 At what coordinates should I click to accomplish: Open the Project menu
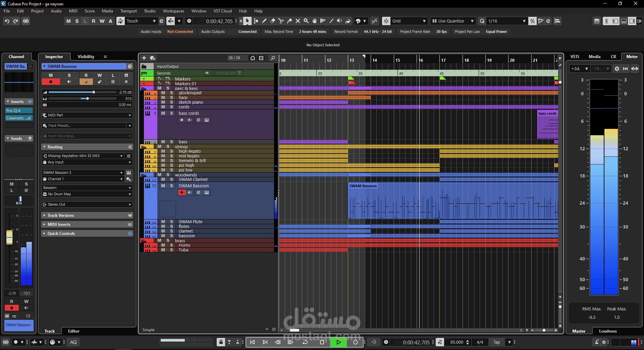point(37,11)
